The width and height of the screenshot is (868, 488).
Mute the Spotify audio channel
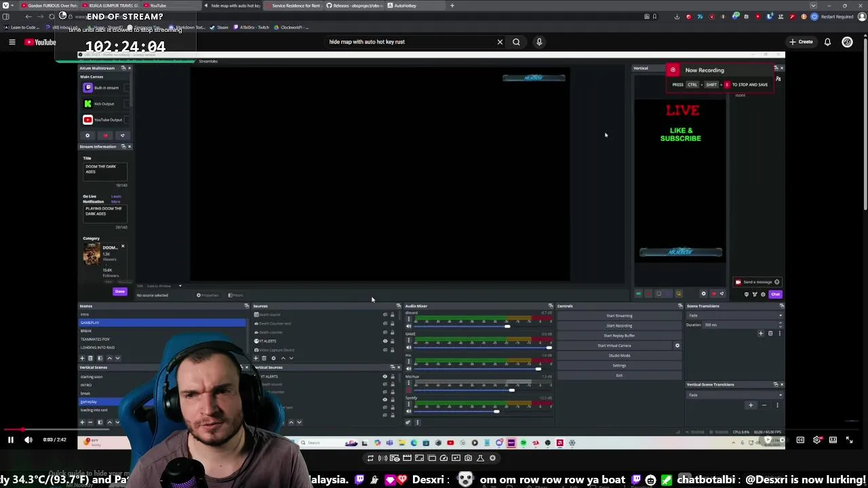408,411
